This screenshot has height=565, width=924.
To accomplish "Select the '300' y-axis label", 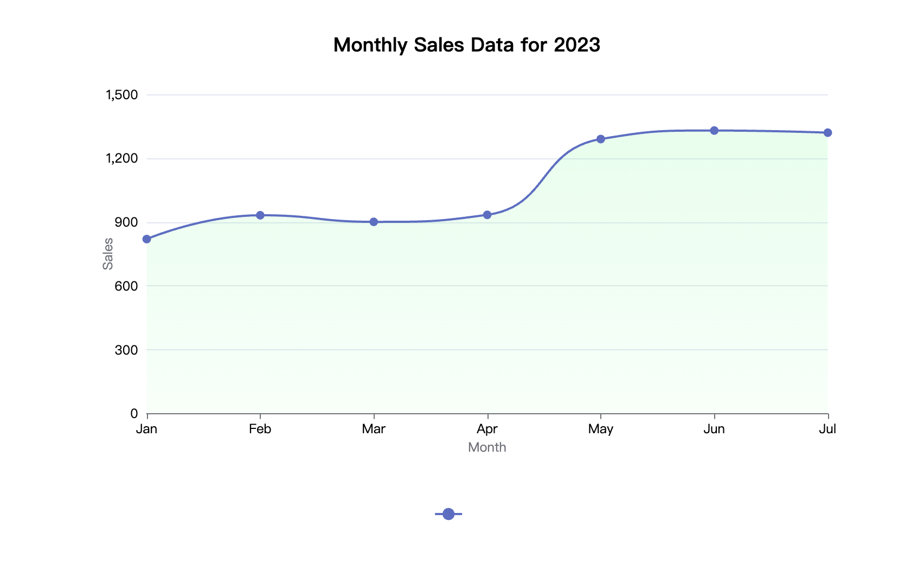I will pyautogui.click(x=127, y=350).
